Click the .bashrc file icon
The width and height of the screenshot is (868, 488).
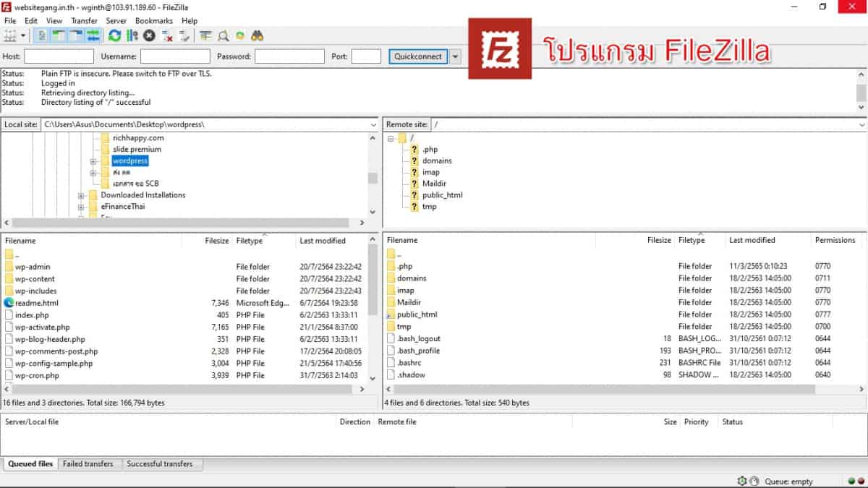click(x=391, y=363)
